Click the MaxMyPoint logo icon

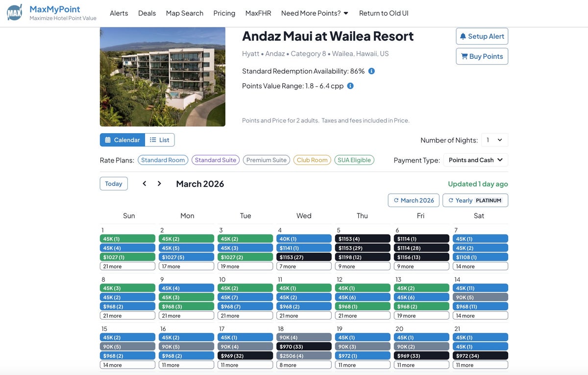[x=15, y=13]
